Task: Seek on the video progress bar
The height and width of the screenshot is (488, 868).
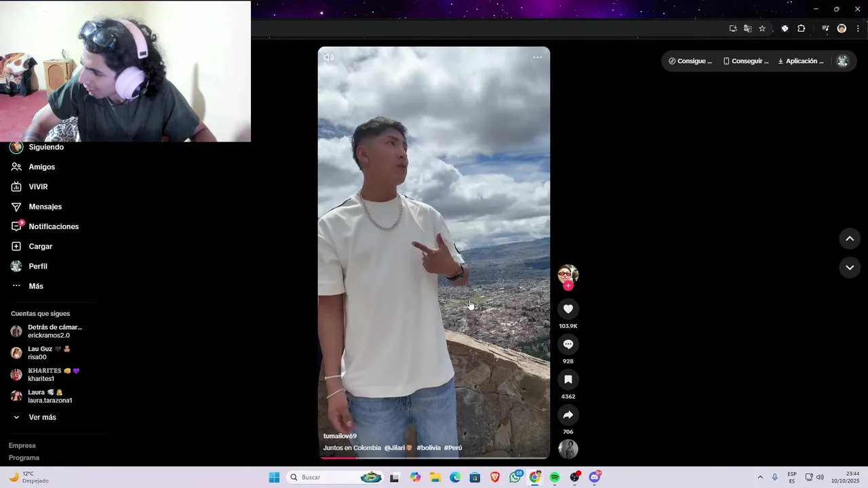Action: [434, 457]
